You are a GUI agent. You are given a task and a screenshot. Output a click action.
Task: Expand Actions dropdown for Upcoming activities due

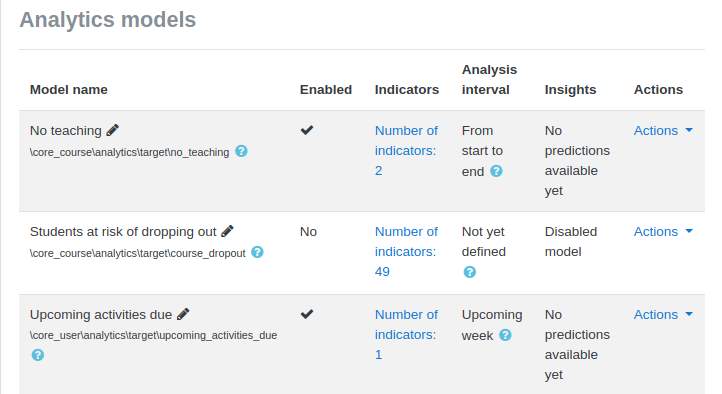[663, 314]
